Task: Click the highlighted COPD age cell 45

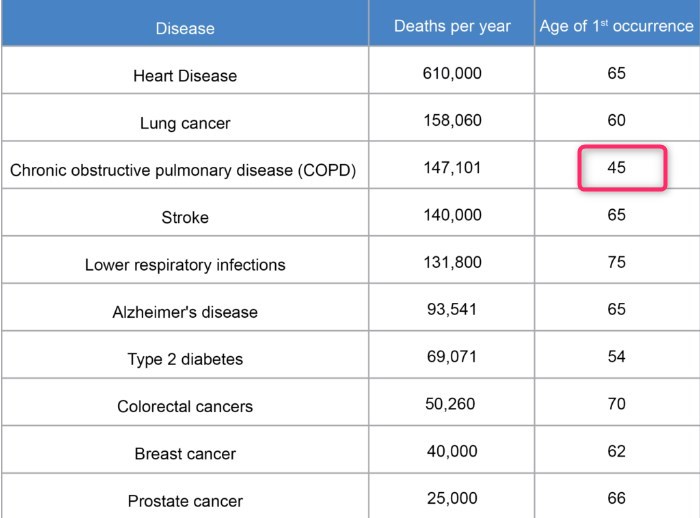Action: 617,168
